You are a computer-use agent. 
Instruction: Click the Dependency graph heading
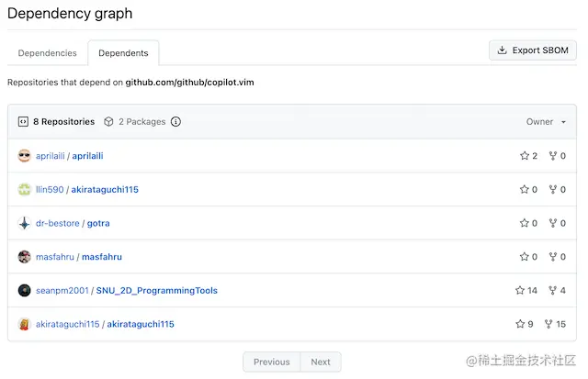pos(70,14)
